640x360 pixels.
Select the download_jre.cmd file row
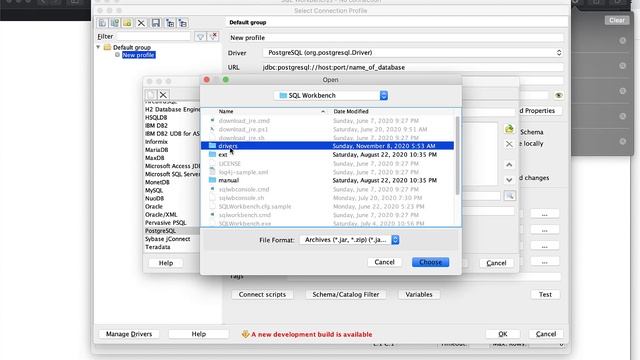(327, 120)
